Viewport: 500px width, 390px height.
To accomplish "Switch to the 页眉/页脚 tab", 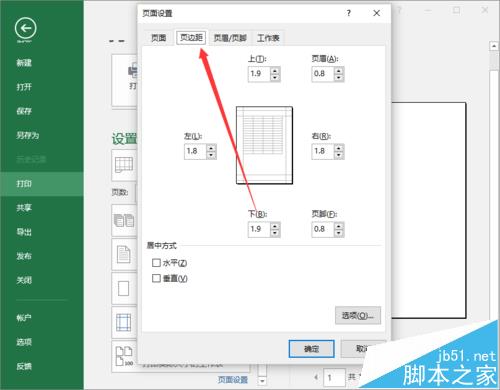I will [230, 38].
